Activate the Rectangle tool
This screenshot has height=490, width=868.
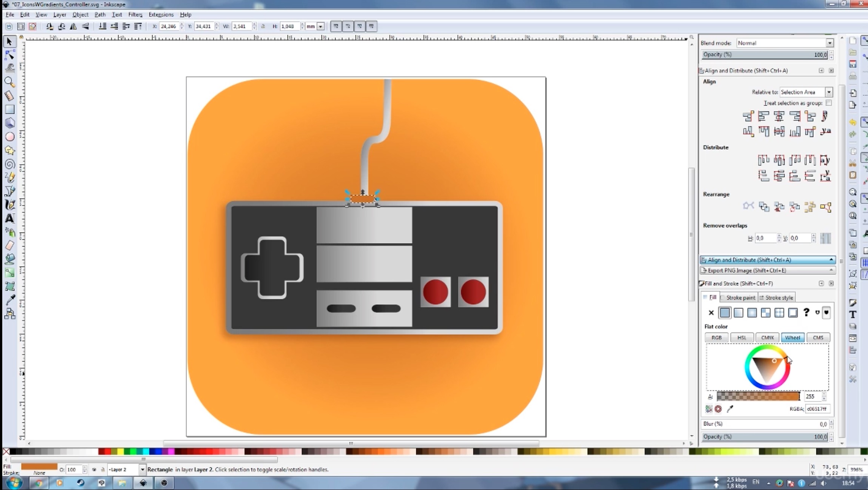9,109
